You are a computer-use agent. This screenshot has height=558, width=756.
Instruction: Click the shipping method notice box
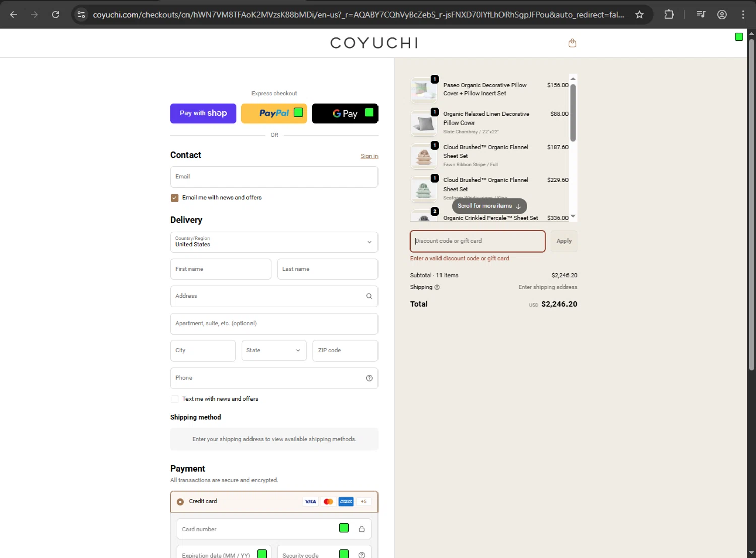pos(274,439)
